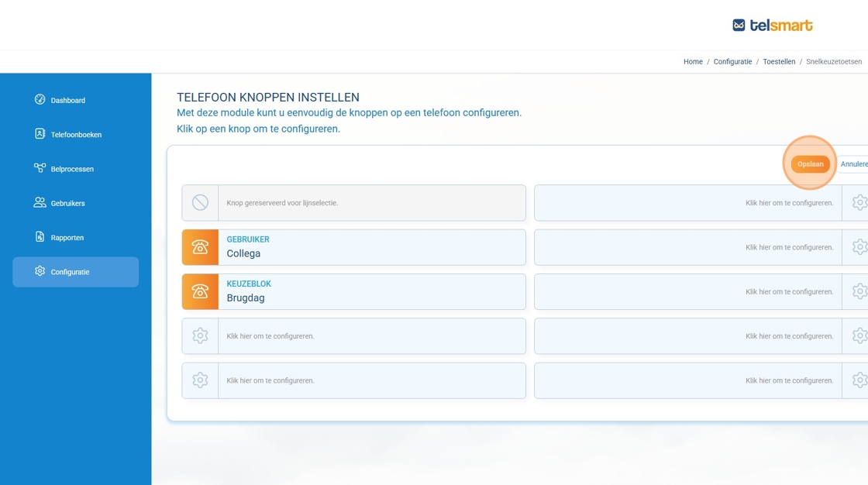Image resolution: width=868 pixels, height=485 pixels.
Task: Go to Configuratie in the breadcrumb
Action: (732, 62)
